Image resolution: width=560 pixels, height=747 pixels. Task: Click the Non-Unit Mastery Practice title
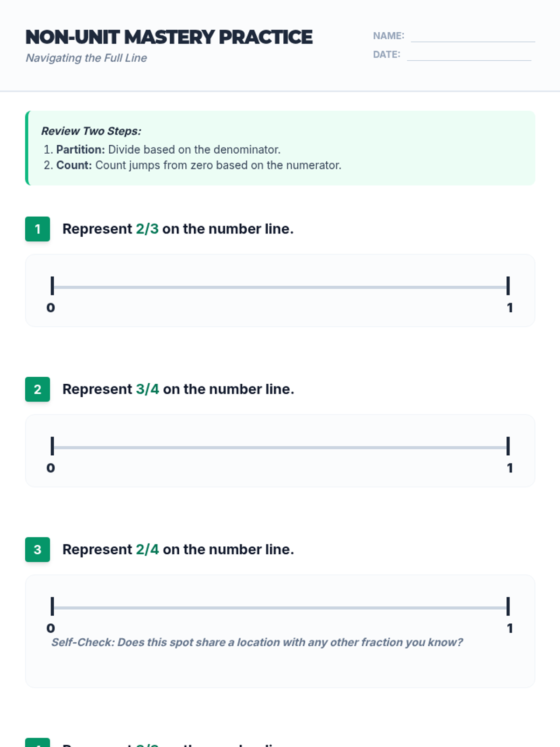(169, 37)
